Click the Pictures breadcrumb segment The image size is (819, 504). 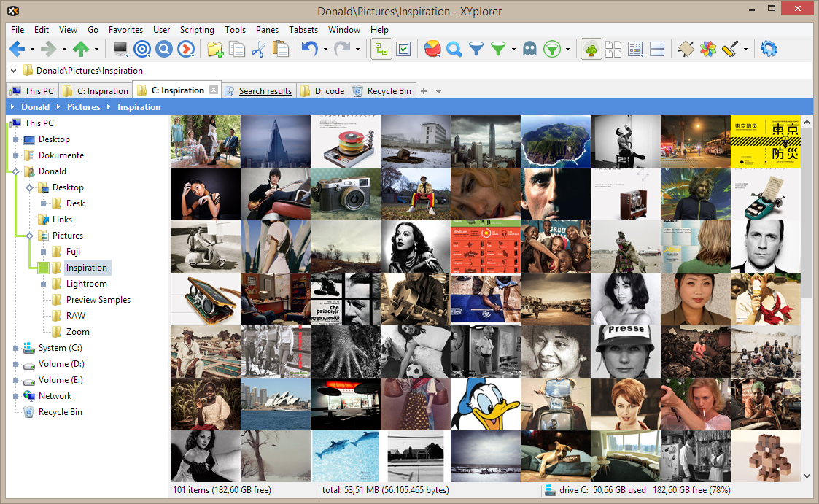click(x=83, y=107)
